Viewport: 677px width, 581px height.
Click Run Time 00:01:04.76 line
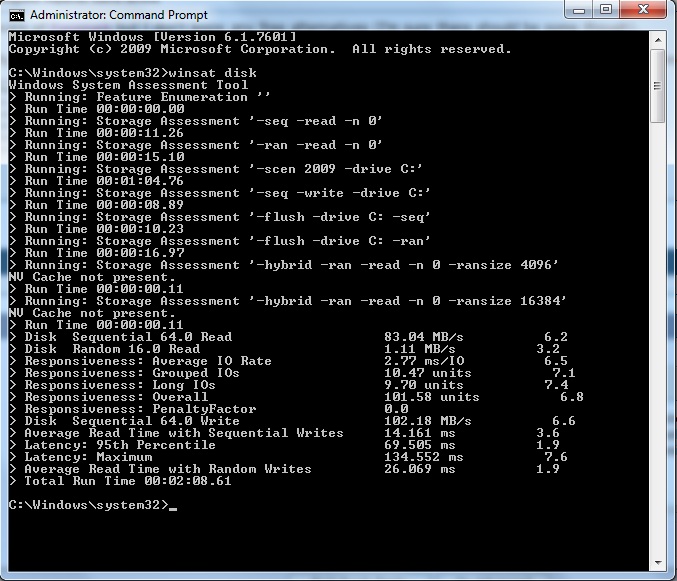point(96,181)
